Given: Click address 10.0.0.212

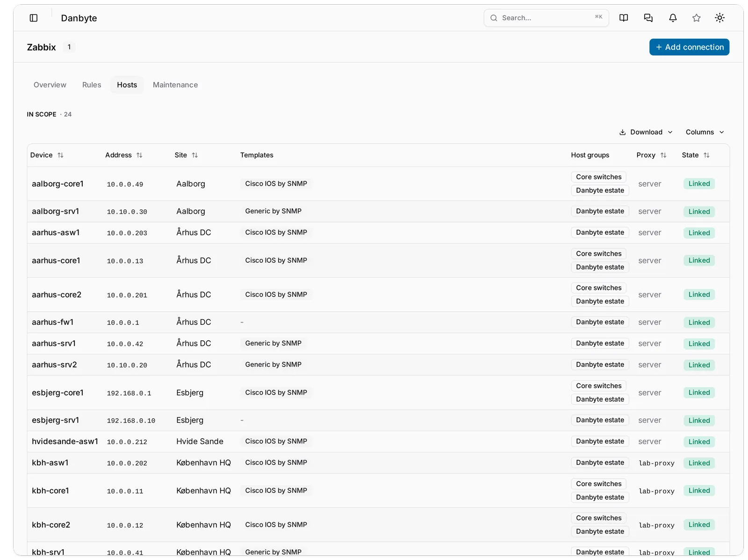Looking at the screenshot, I should click(x=127, y=442).
